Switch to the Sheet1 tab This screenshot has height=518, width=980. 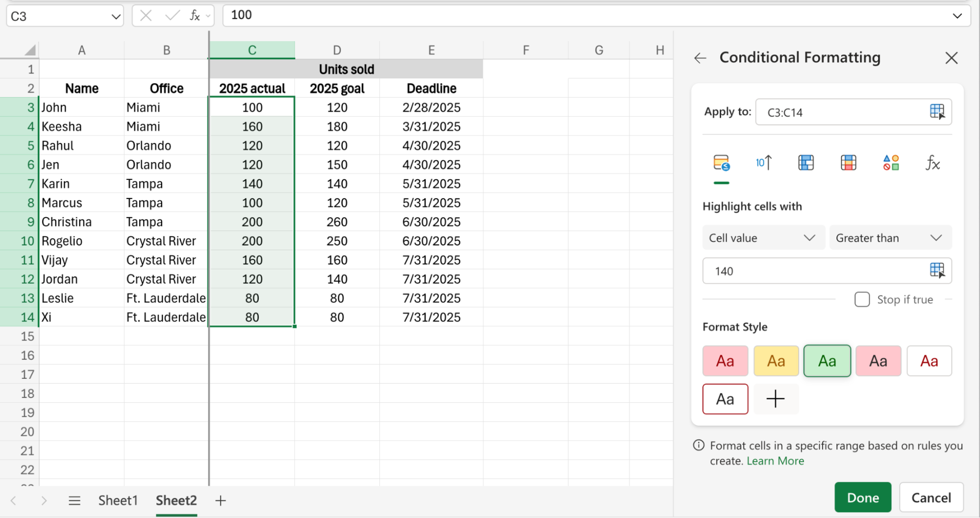118,500
